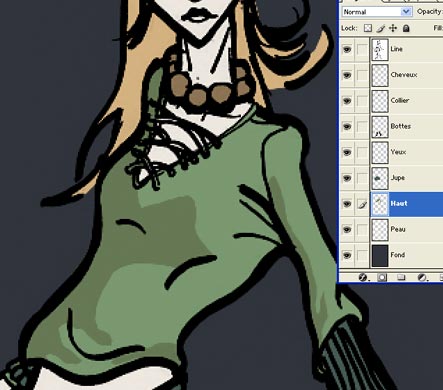Toggle link box of Jupe layer
The width and height of the screenshot is (443, 390).
click(362, 178)
